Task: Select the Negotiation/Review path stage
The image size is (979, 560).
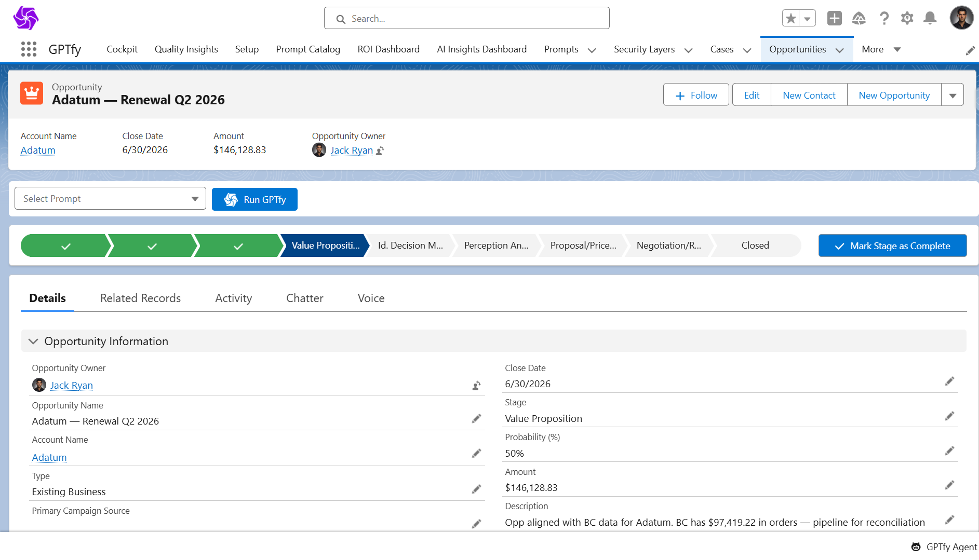Action: coord(669,245)
